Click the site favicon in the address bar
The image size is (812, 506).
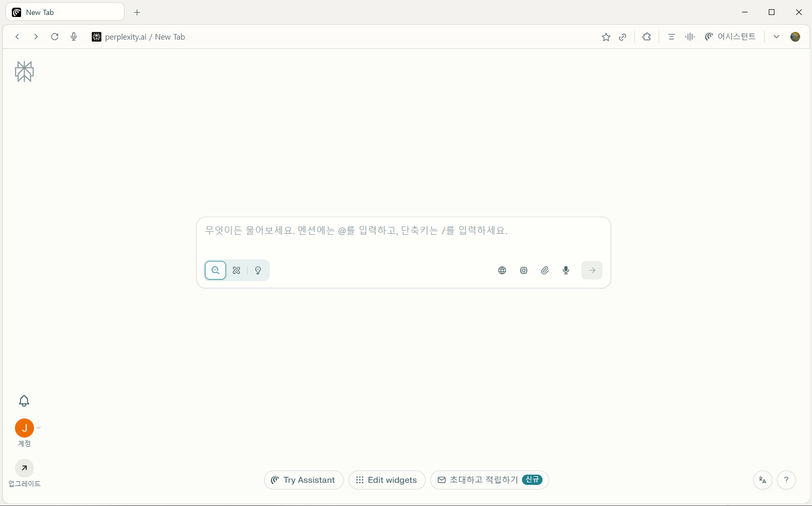click(x=96, y=37)
